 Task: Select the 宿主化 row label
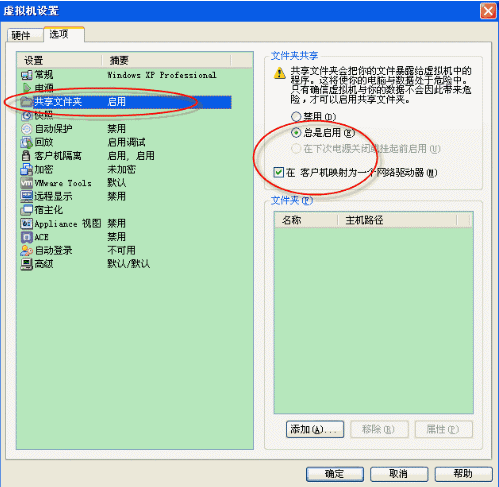[x=49, y=210]
